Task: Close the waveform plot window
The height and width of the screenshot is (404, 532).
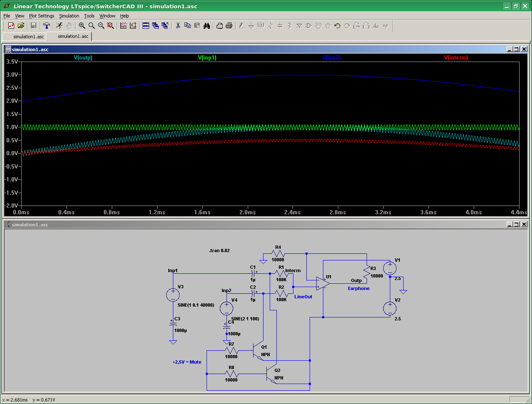Action: pos(524,49)
